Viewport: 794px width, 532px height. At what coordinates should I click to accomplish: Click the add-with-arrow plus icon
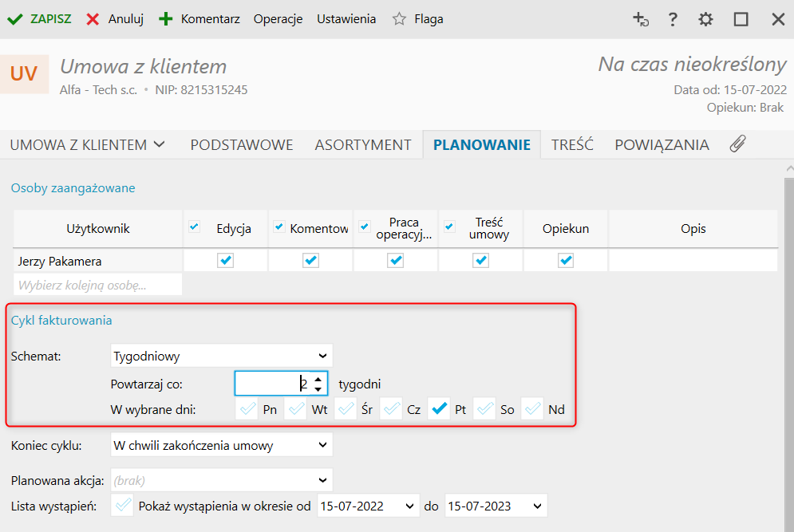(x=640, y=19)
